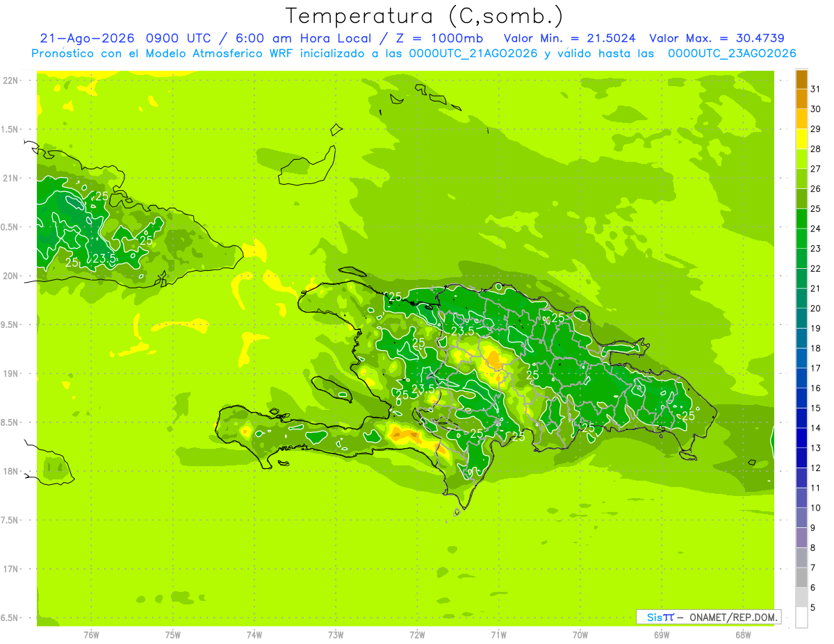Image resolution: width=834 pixels, height=644 pixels.
Task: Click the teal swatch between 19 and 20
Action: (x=801, y=318)
